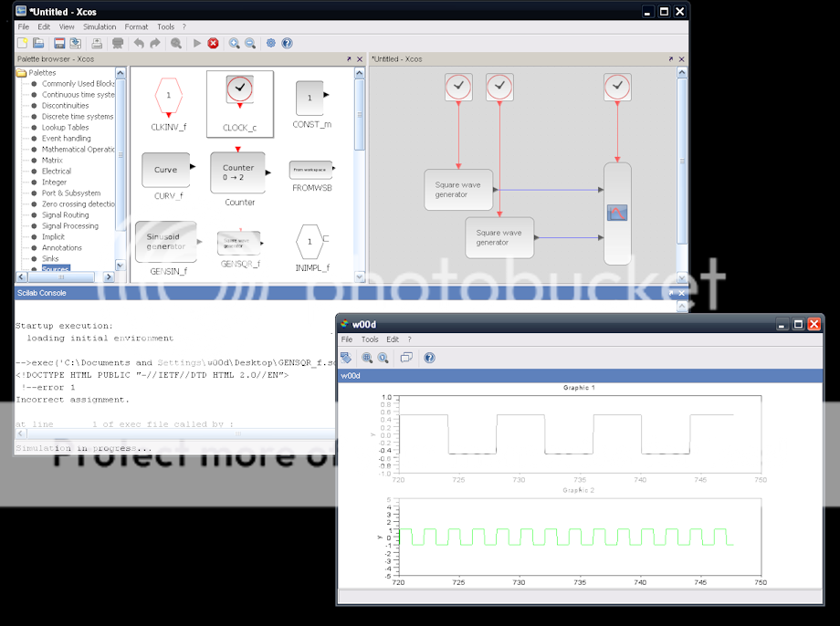Open Xcos help from toolbar
Viewport: 840px width, 626px height.
[x=287, y=44]
